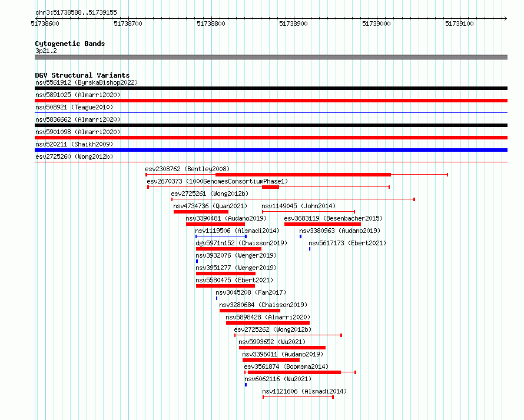Screen dimensions: 524x420
Task: Click the nsv5561912 (ByrskaBishop2022) variant label
Action: (x=87, y=82)
